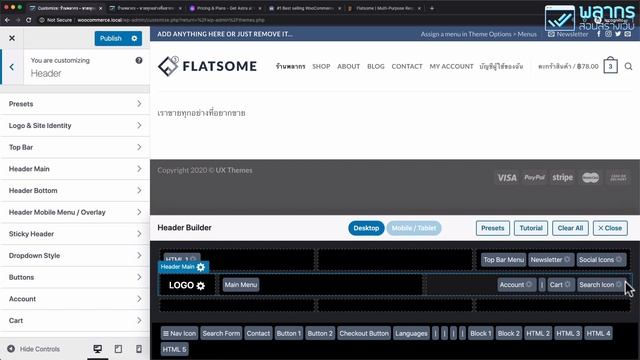
Task: Select the Main Menu element
Action: (x=241, y=285)
